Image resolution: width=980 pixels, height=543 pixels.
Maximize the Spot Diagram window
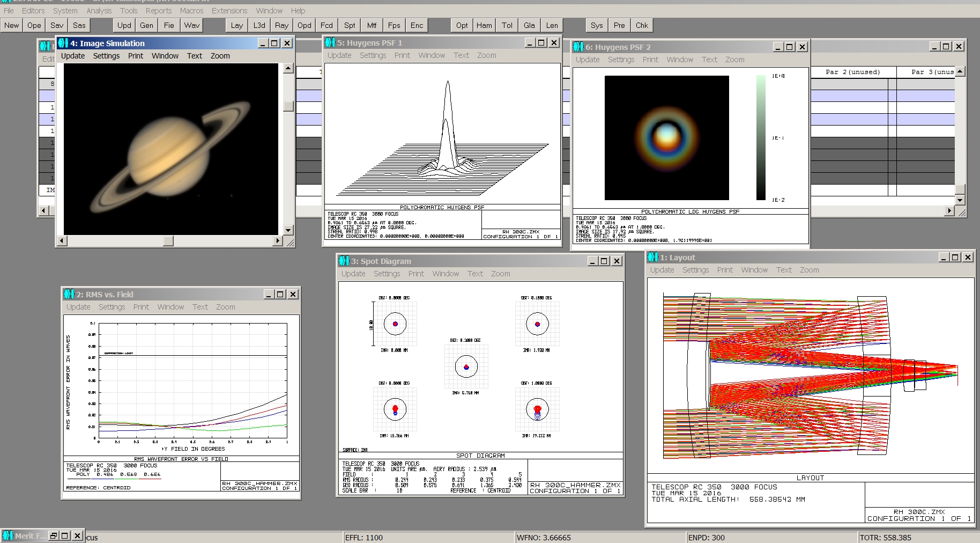point(604,261)
